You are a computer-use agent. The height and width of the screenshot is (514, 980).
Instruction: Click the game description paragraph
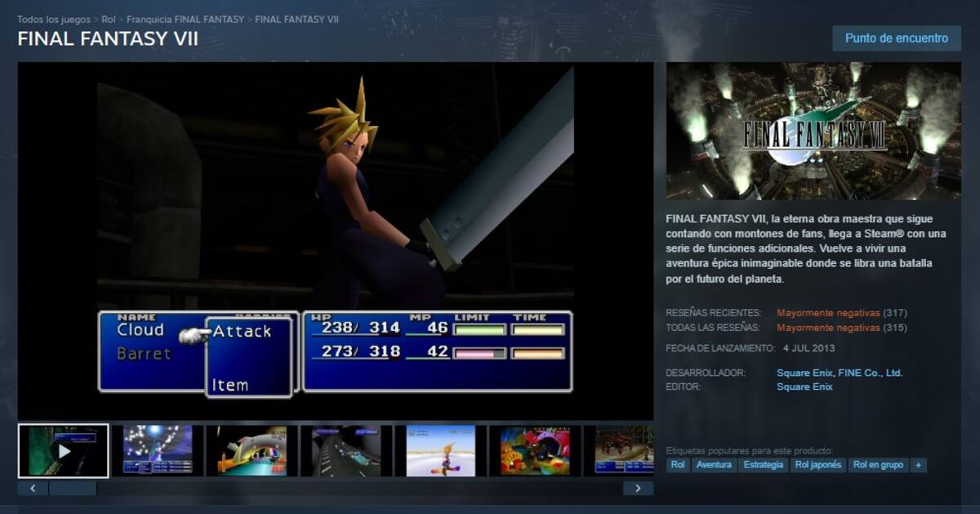(806, 249)
